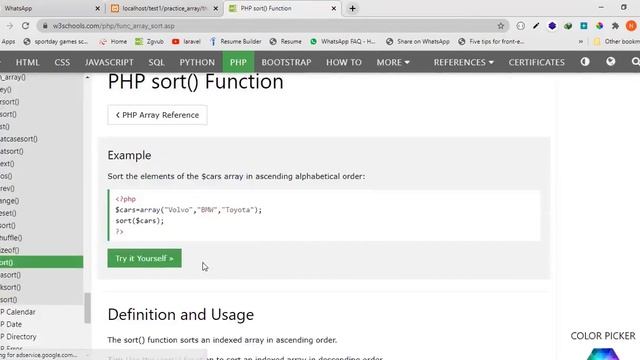
Task: Open the WhatsApp FAQ bookmark
Action: pos(342,42)
